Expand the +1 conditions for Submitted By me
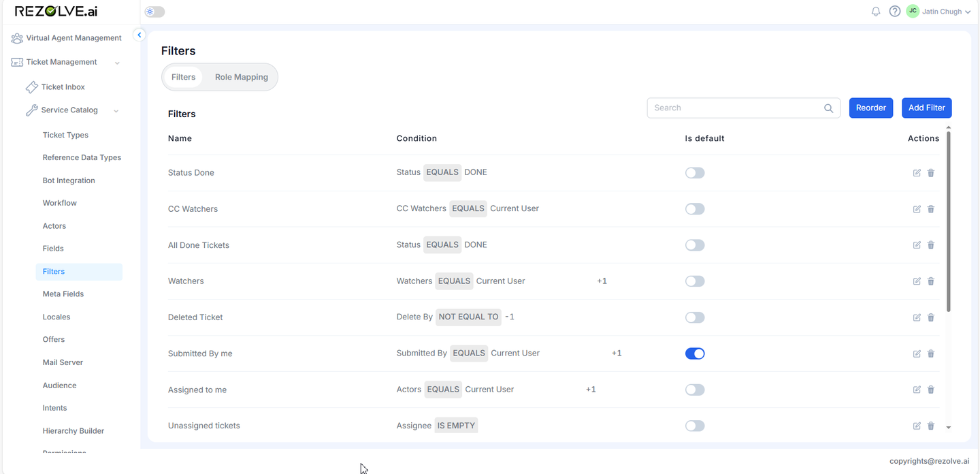 pyautogui.click(x=617, y=353)
